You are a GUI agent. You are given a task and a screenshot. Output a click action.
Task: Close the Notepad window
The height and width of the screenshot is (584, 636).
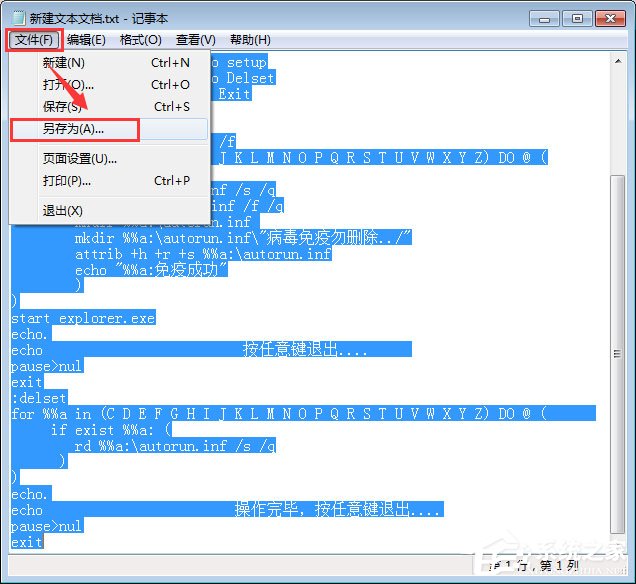pos(610,19)
